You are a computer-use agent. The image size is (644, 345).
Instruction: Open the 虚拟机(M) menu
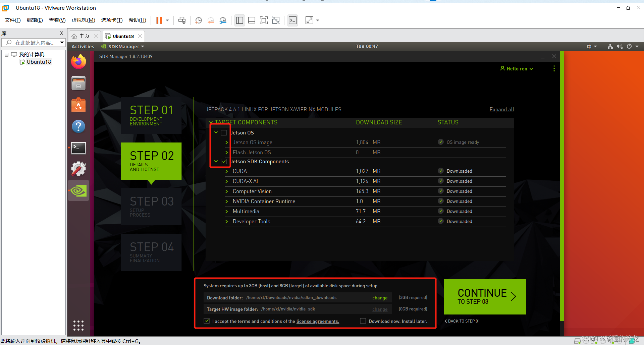coord(83,20)
